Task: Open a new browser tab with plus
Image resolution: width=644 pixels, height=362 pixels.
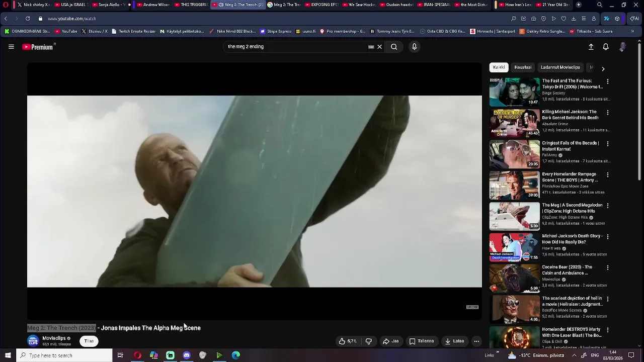Action: click(x=579, y=5)
